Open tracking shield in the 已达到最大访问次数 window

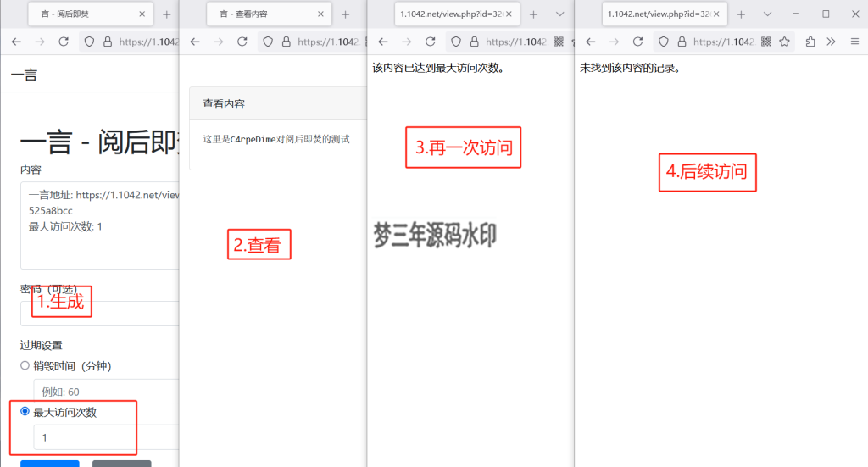(x=456, y=42)
